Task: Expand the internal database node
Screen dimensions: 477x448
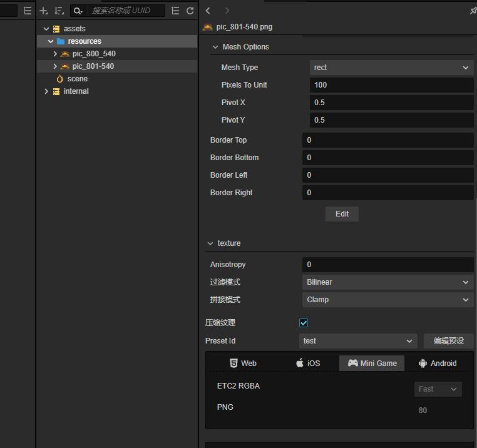Action: [x=46, y=91]
